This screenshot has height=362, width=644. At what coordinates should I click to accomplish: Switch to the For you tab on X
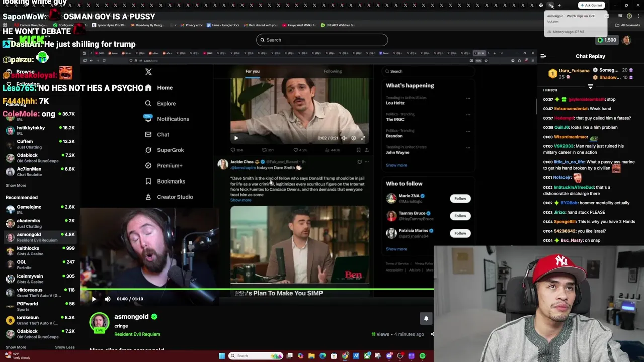point(253,71)
